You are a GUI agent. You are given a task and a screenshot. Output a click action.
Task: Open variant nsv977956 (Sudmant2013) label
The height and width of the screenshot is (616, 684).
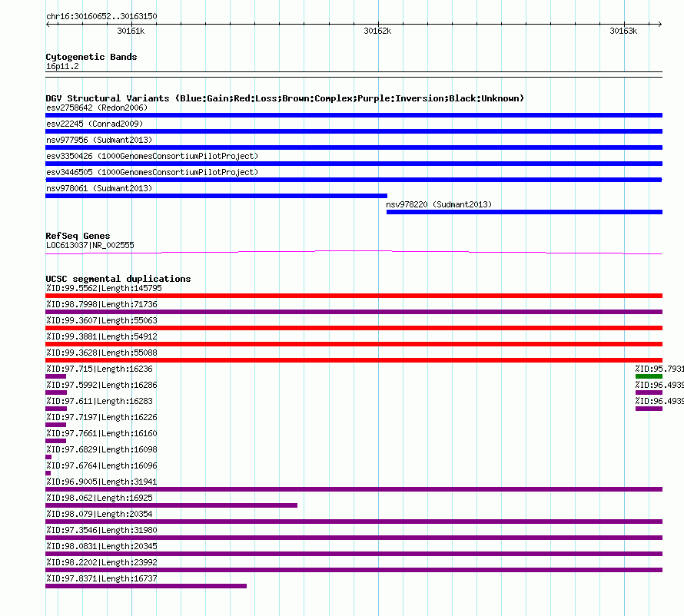99,140
